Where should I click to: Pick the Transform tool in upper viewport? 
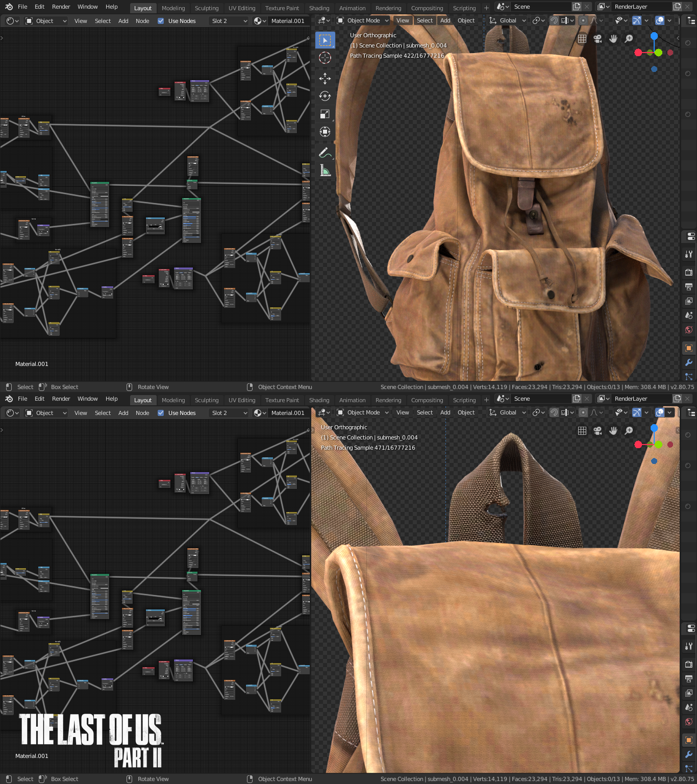[325, 132]
